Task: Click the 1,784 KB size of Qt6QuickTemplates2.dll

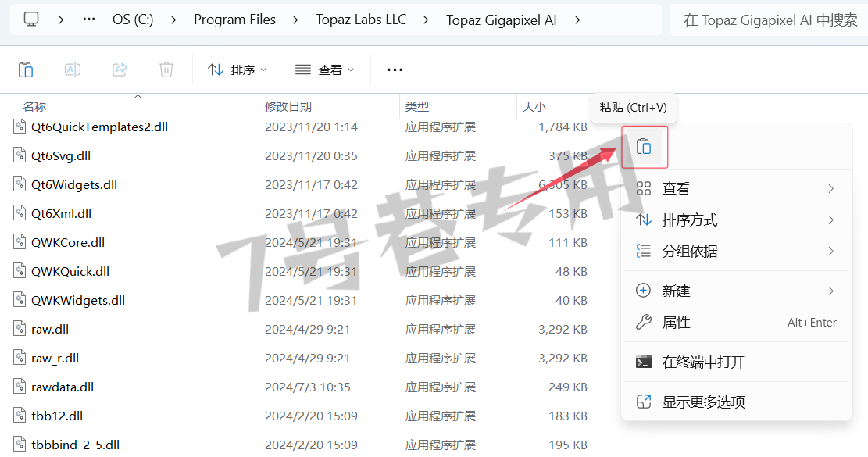Action: pyautogui.click(x=563, y=127)
